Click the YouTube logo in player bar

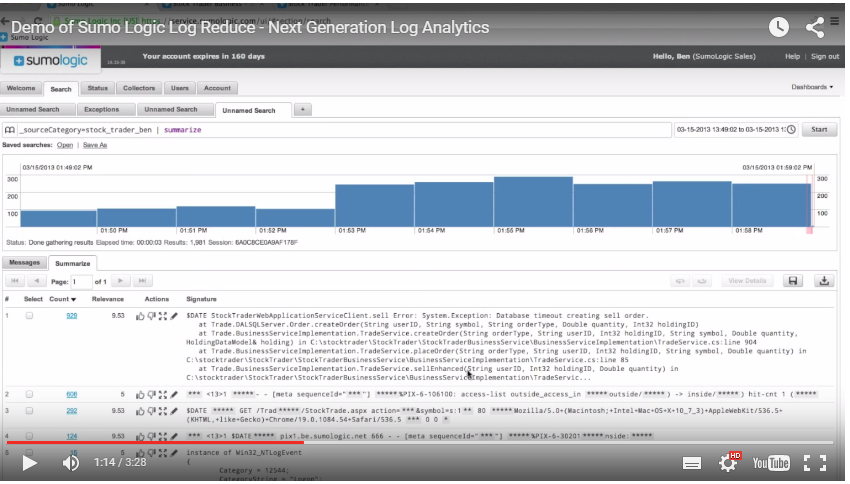(771, 463)
